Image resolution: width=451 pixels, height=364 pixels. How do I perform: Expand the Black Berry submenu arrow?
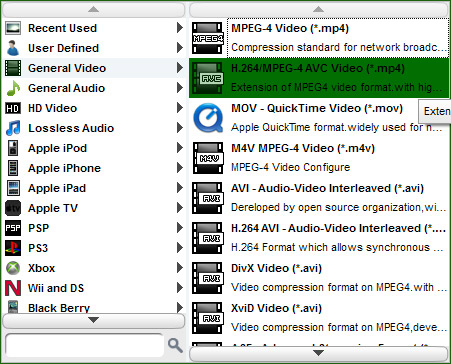coord(180,307)
